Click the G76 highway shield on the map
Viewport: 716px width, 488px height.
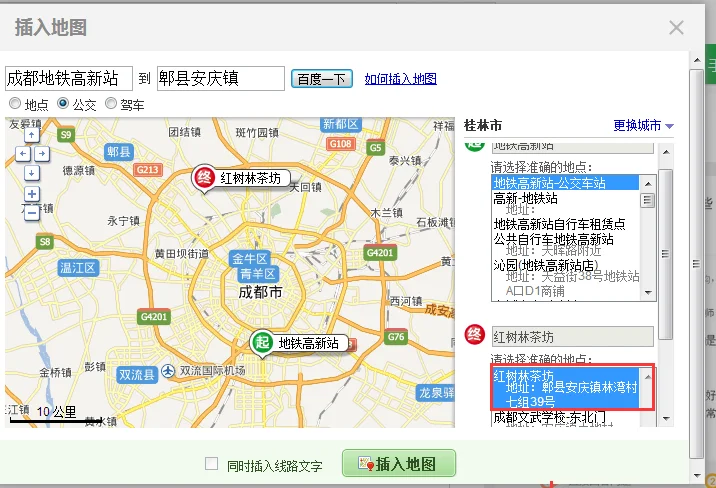point(396,337)
